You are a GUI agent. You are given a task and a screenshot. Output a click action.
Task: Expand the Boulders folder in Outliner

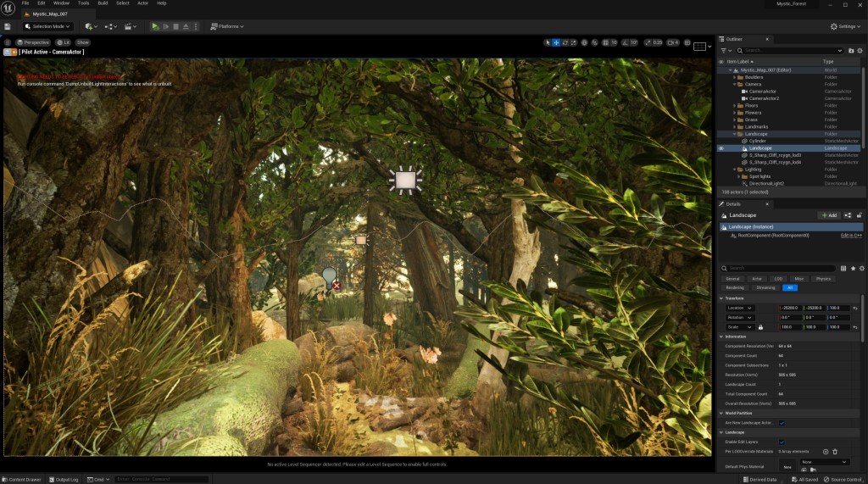point(735,77)
